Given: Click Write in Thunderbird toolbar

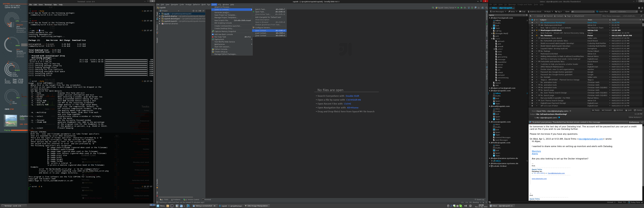Looking at the screenshot, I should (512, 12).
